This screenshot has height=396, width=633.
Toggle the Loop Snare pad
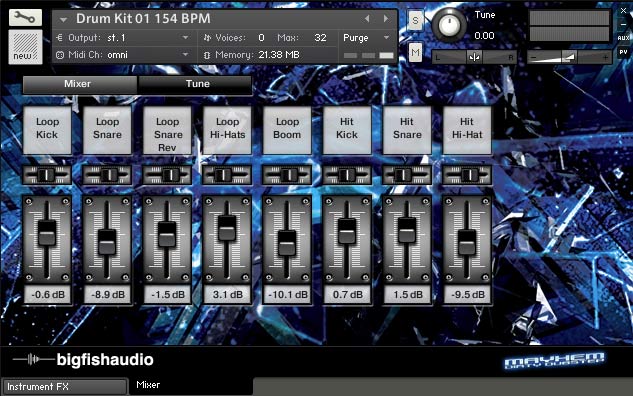[107, 130]
